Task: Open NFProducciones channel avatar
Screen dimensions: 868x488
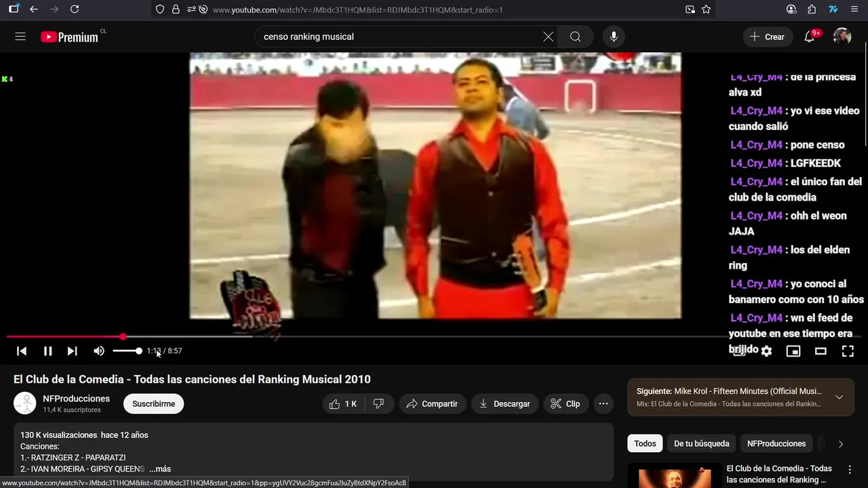Action: pos(25,403)
